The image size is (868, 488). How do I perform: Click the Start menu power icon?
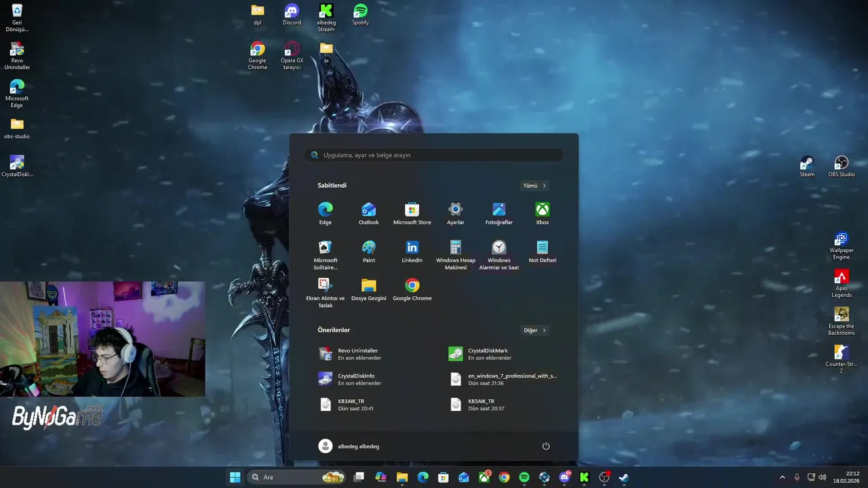(546, 446)
